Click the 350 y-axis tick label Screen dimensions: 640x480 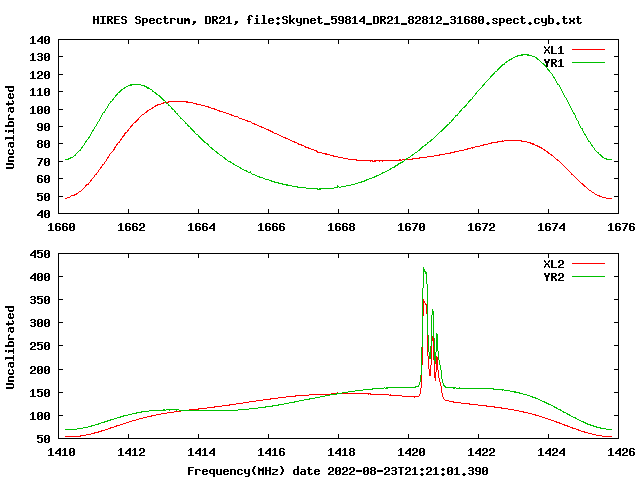tap(40, 300)
